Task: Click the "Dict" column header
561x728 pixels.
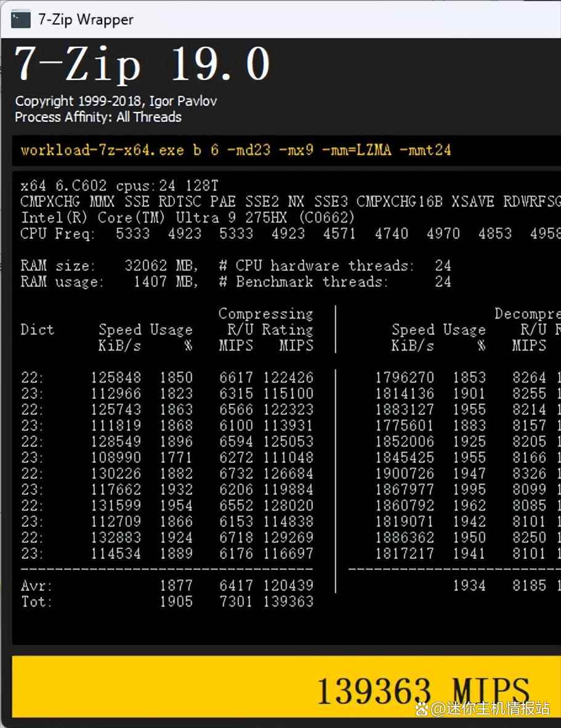Action: (x=37, y=330)
